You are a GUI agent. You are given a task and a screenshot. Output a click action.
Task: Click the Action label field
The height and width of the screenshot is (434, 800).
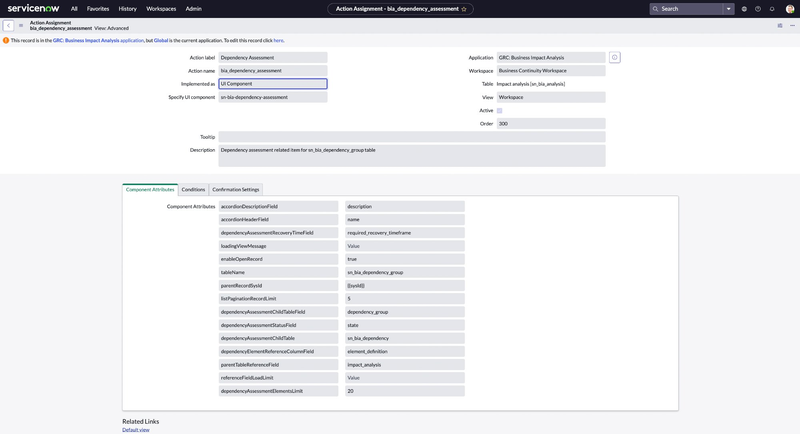(x=273, y=58)
